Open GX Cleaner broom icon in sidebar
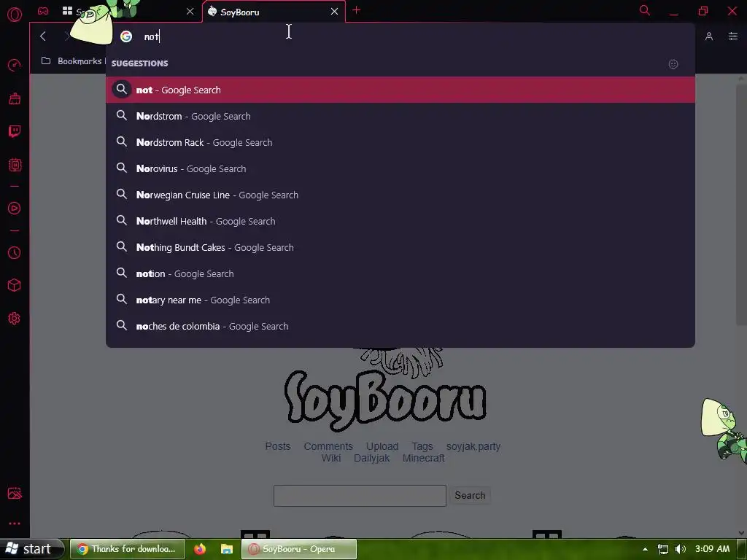Screen dimensions: 747x560 pyautogui.click(x=15, y=98)
